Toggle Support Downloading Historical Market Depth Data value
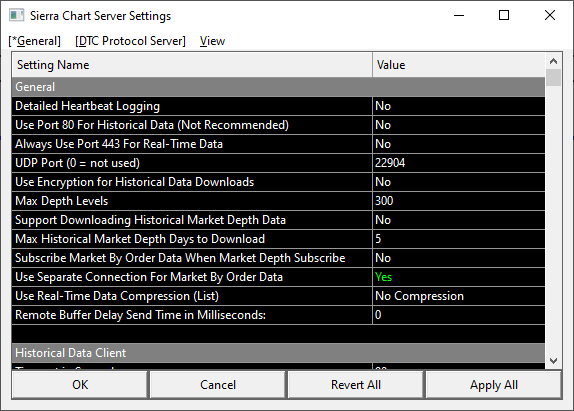This screenshot has height=411, width=574. (x=459, y=220)
